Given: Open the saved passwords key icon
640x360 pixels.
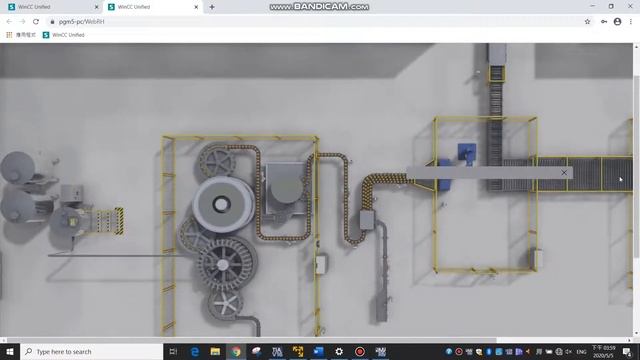Looking at the screenshot, I should (x=604, y=22).
